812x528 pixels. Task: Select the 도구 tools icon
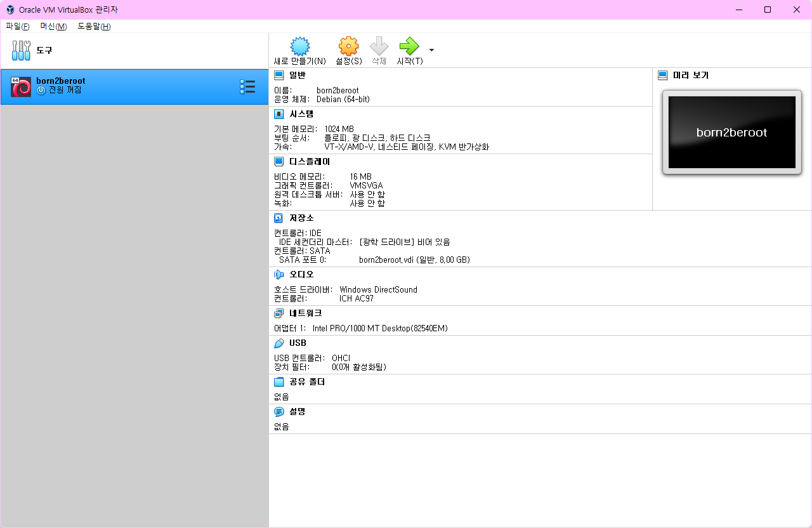pyautogui.click(x=22, y=50)
